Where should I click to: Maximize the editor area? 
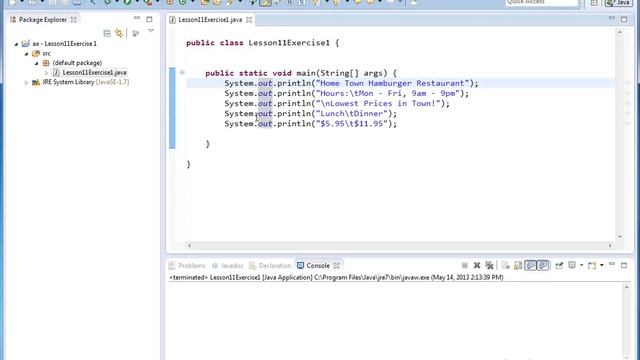(x=624, y=19)
